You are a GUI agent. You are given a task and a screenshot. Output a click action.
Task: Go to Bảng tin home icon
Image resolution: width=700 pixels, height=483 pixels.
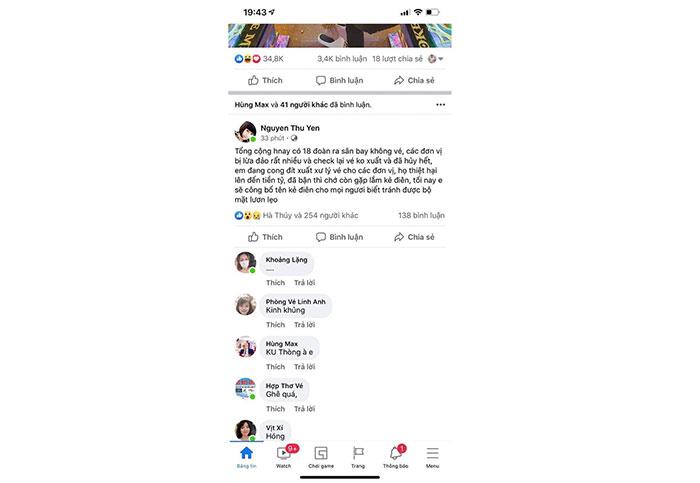pyautogui.click(x=246, y=454)
